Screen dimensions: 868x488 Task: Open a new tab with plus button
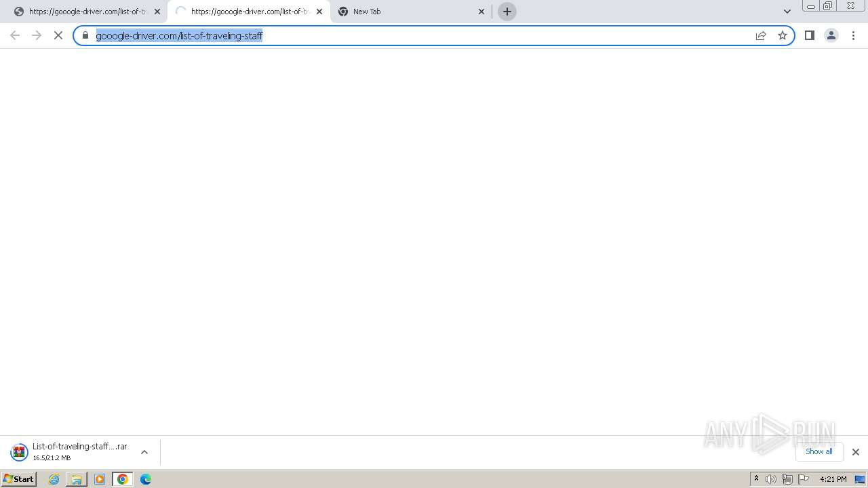point(507,12)
